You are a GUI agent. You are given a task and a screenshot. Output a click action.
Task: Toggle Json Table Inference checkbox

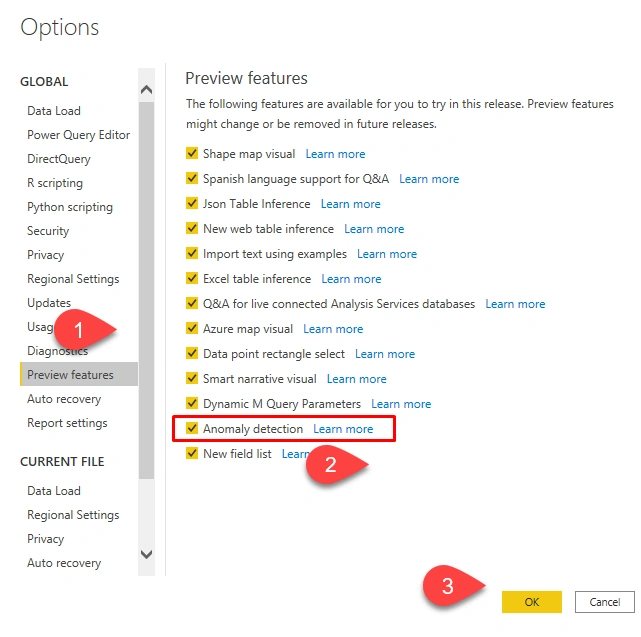click(192, 203)
